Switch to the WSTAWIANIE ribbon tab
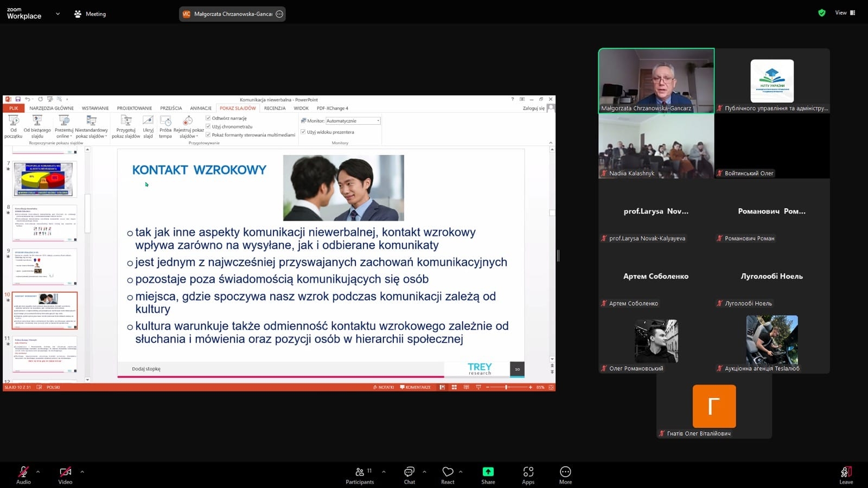The width and height of the screenshot is (868, 488). pos(95,108)
